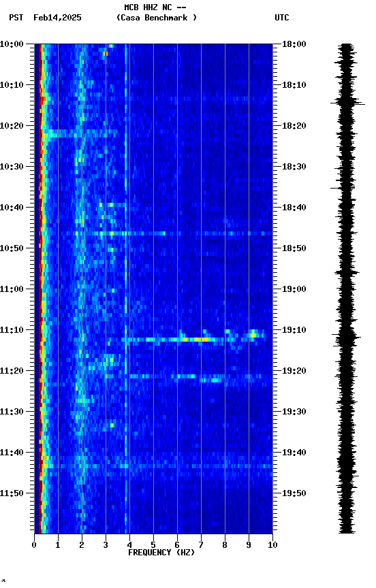This screenshot has width=376, height=588.
Task: Click the station title 'MCB HHZ NC --'
Action: pos(155,7)
